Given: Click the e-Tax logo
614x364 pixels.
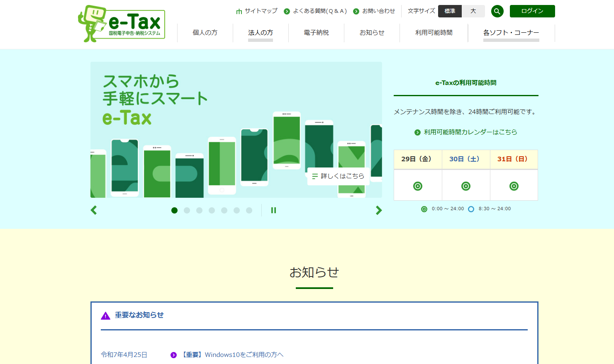Looking at the screenshot, I should click(122, 24).
